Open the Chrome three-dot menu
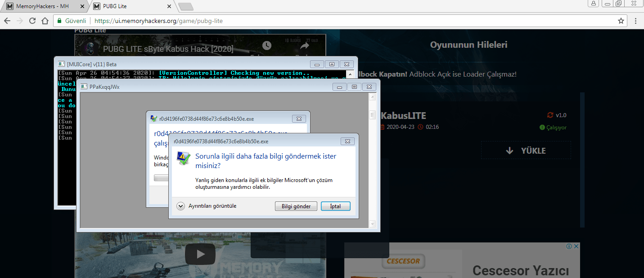 pyautogui.click(x=635, y=21)
